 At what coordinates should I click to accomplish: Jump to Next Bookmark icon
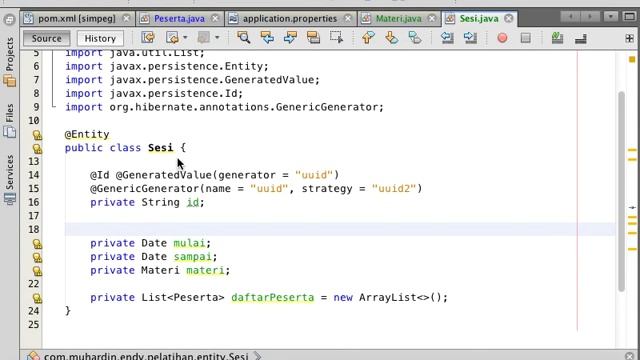pos(391,38)
